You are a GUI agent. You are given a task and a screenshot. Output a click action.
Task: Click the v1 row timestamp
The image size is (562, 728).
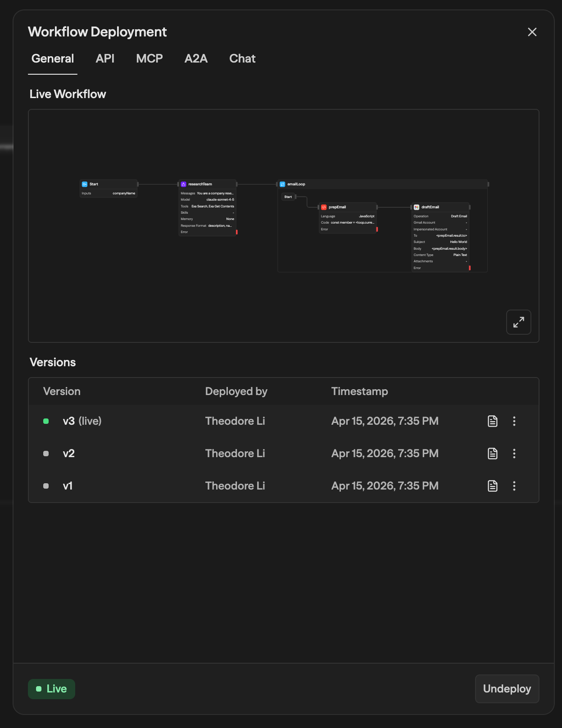pos(385,486)
